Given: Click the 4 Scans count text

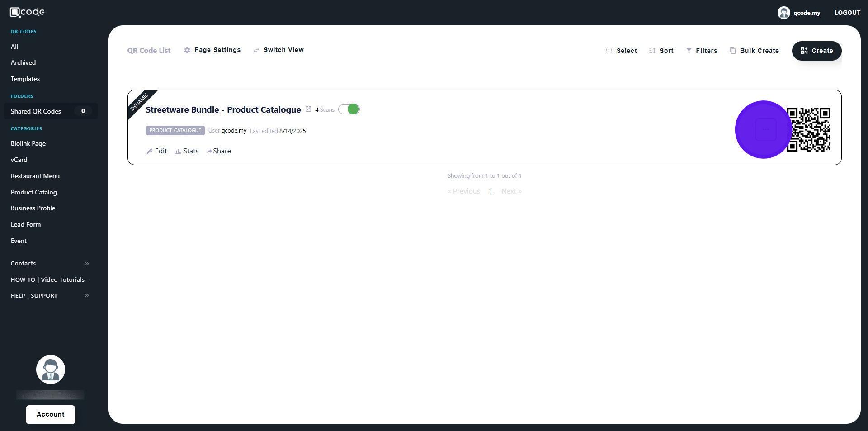Looking at the screenshot, I should click(325, 110).
